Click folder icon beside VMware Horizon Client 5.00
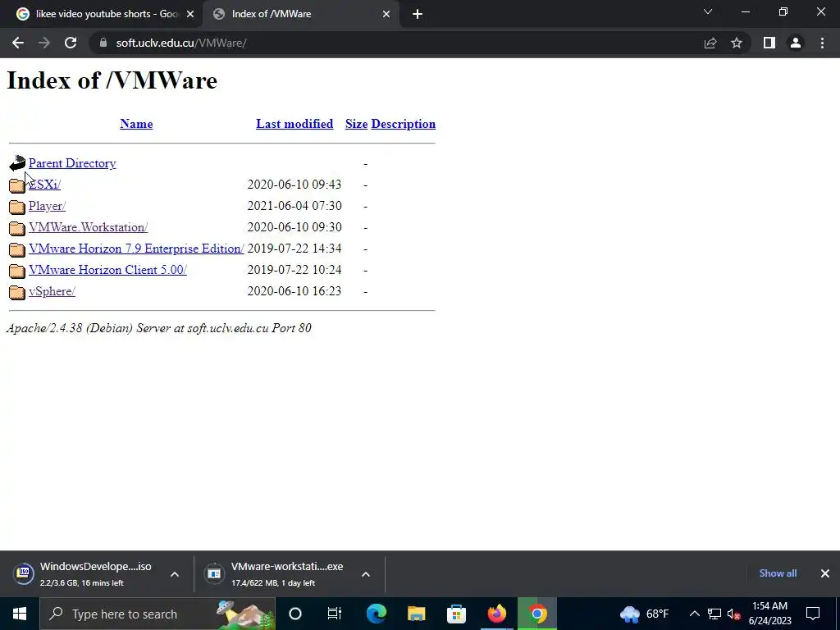 tap(17, 271)
